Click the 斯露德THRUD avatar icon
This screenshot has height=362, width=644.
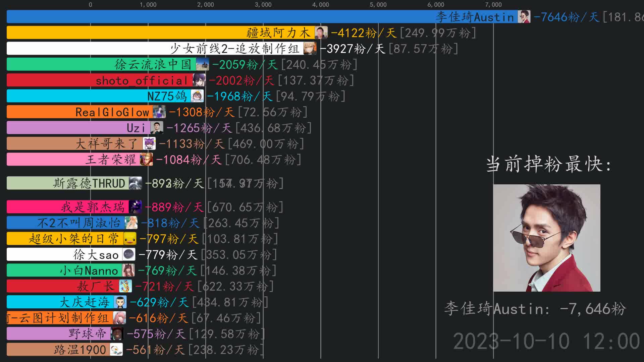pyautogui.click(x=136, y=183)
